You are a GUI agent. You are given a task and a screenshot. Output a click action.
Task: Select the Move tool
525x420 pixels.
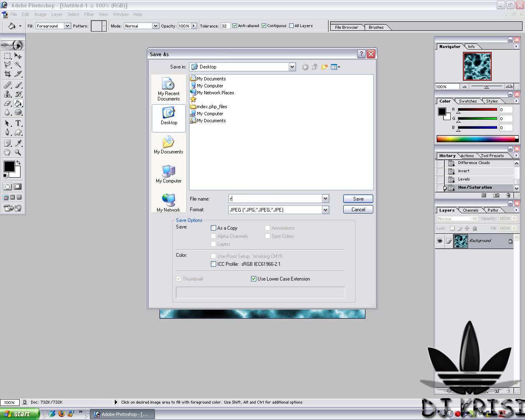(18, 56)
